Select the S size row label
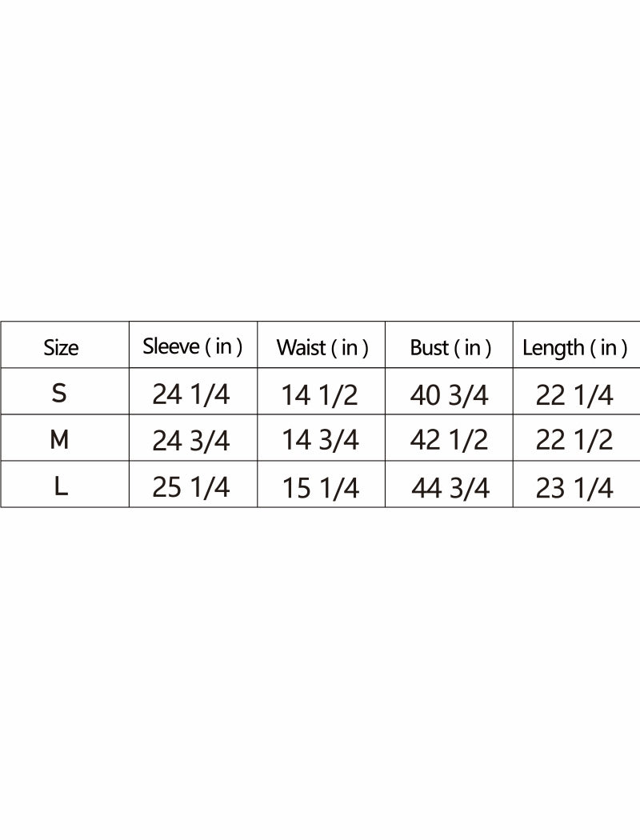The image size is (640, 840). point(59,393)
